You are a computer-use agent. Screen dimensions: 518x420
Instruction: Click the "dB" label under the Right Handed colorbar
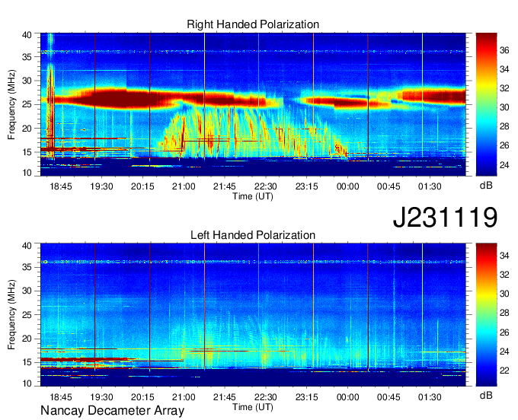486,186
